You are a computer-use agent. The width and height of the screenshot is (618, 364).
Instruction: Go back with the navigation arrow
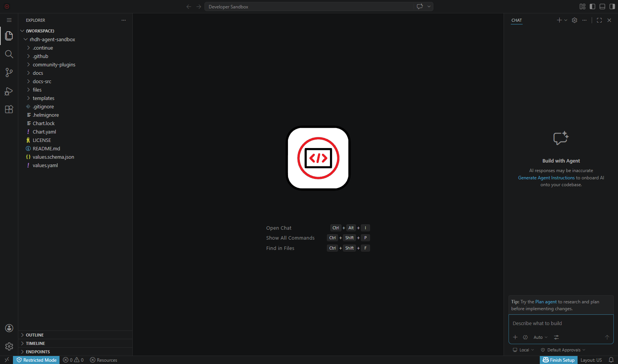[189, 6]
